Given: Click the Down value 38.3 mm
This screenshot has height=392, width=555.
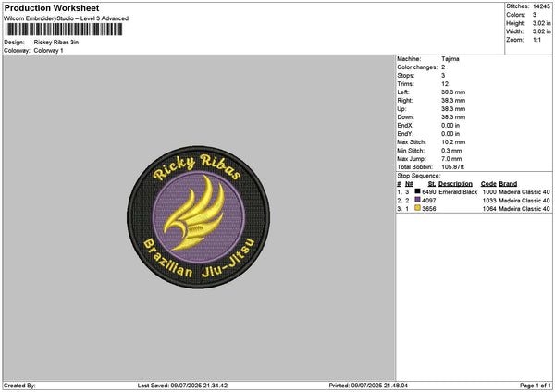Looking at the screenshot, I should [x=453, y=117].
